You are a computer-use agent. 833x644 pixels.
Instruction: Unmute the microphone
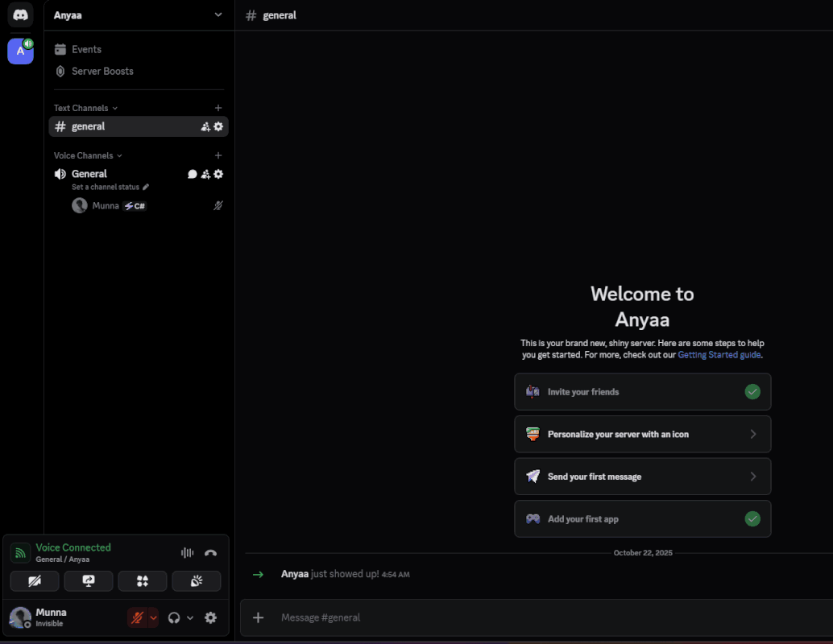click(x=137, y=617)
